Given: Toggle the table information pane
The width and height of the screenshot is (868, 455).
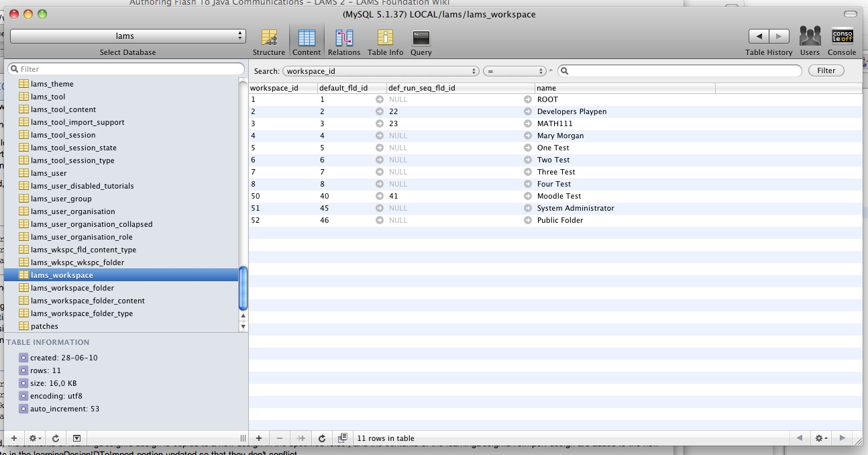Looking at the screenshot, I should (76, 438).
